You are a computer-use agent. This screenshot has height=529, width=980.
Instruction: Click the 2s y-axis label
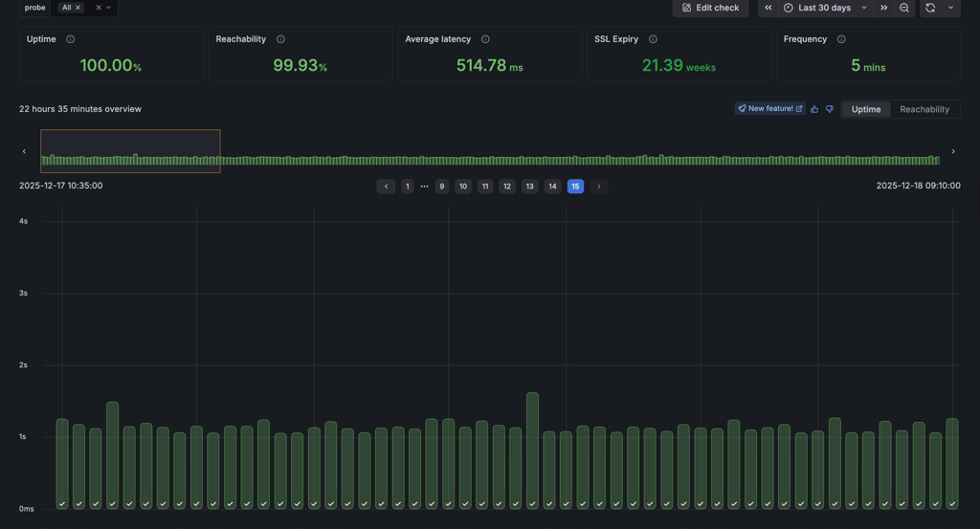pyautogui.click(x=23, y=364)
